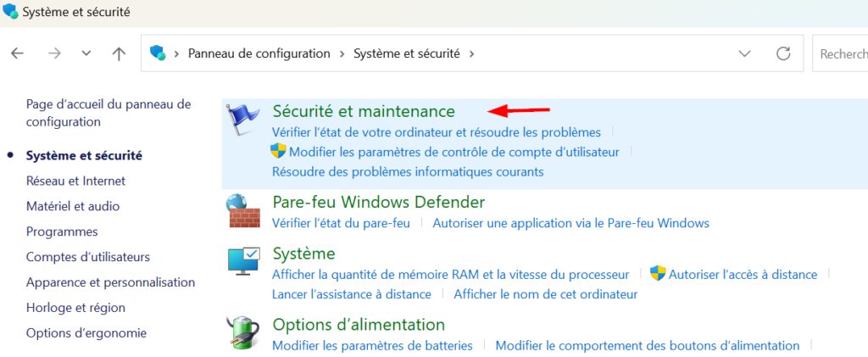Select Réseau et Internet in sidebar

[x=75, y=181]
